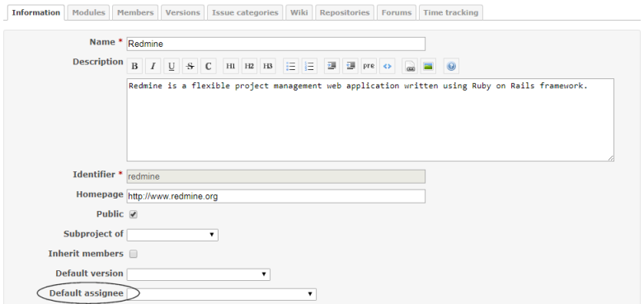Open the Repositories tab
The image size is (644, 304).
coord(345,12)
